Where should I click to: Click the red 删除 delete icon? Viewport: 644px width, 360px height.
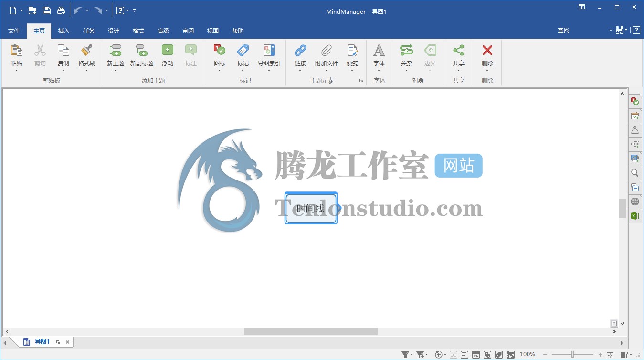(x=487, y=50)
